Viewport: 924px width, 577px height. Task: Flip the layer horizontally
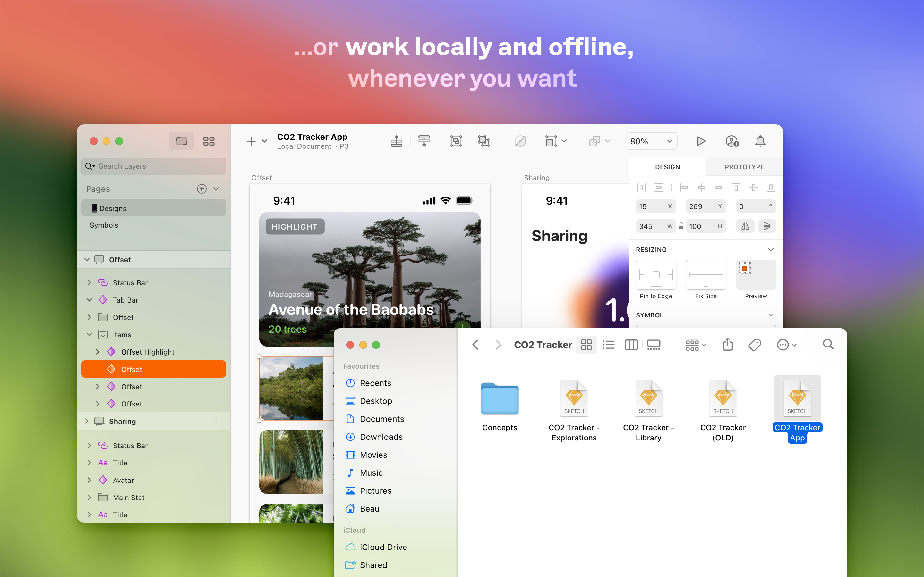pyautogui.click(x=745, y=226)
